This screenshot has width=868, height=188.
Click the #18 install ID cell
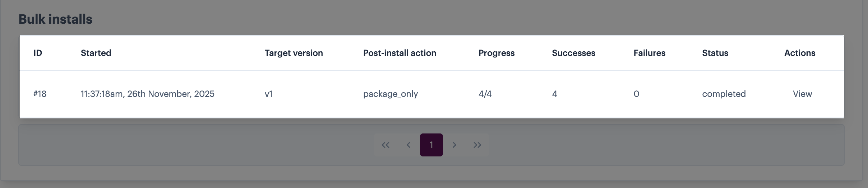40,94
